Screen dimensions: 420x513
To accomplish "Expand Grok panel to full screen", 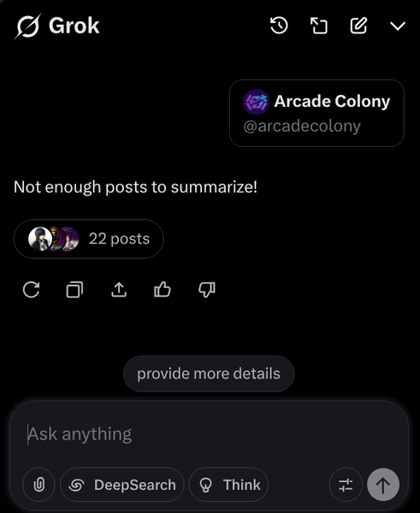I will click(x=319, y=26).
